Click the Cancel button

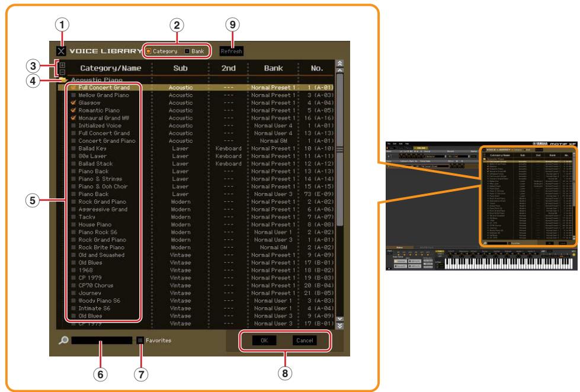(305, 340)
